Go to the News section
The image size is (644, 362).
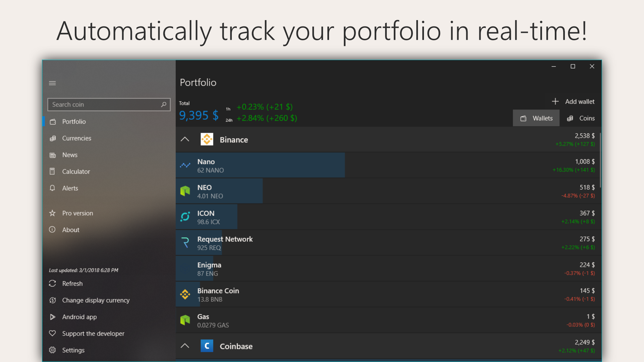pyautogui.click(x=70, y=155)
